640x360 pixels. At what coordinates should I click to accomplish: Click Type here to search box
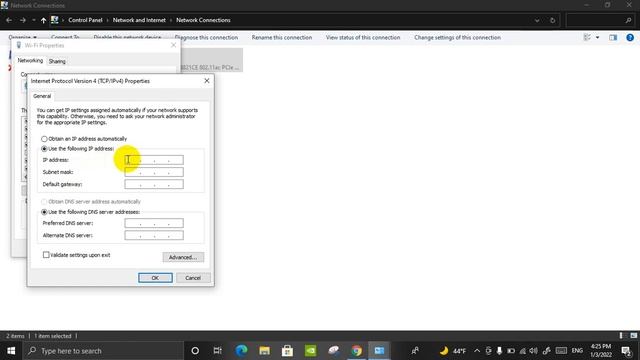coord(103,351)
